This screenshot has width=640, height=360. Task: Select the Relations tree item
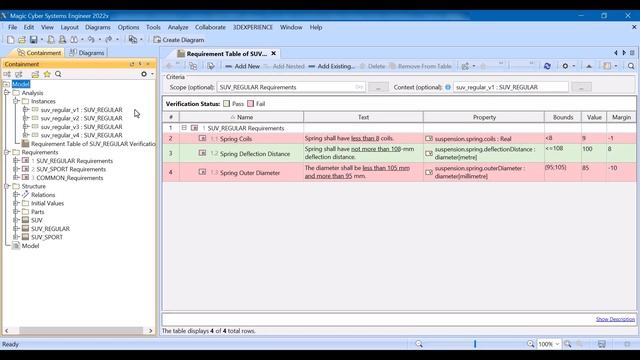click(x=43, y=195)
